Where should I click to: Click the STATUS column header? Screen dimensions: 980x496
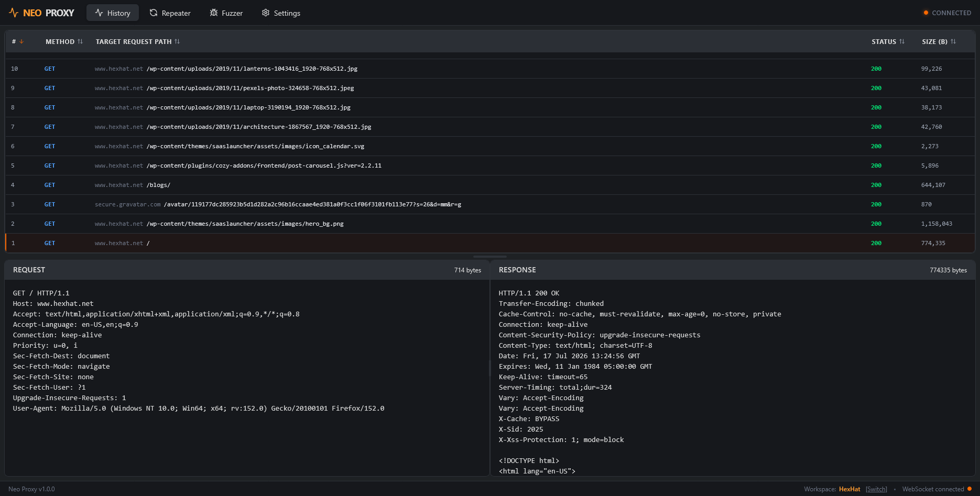tap(884, 41)
